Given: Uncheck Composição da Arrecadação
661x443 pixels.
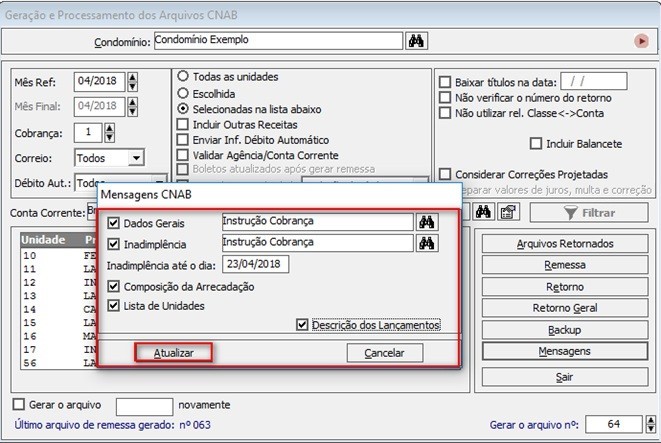Looking at the screenshot, I should 113,286.
